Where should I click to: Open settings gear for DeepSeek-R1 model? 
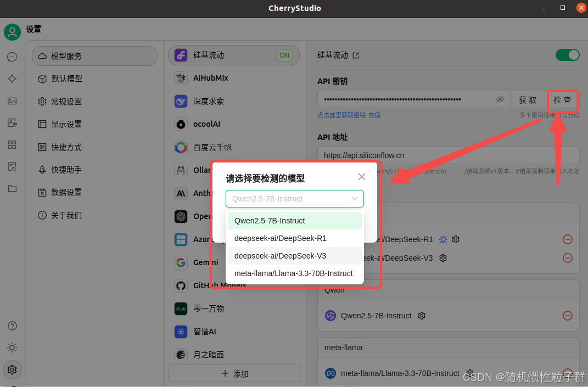tap(456, 239)
